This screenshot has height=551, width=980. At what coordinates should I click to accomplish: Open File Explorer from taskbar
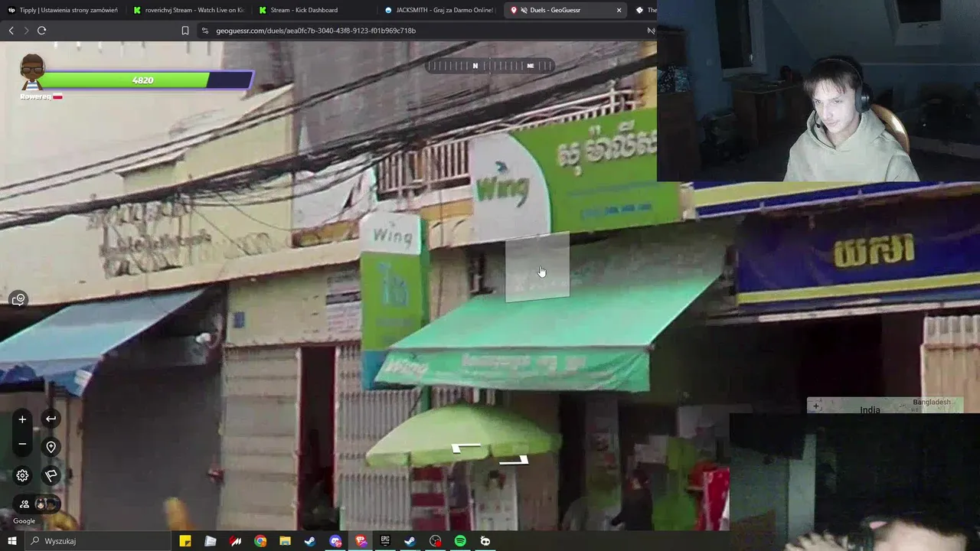pyautogui.click(x=285, y=541)
